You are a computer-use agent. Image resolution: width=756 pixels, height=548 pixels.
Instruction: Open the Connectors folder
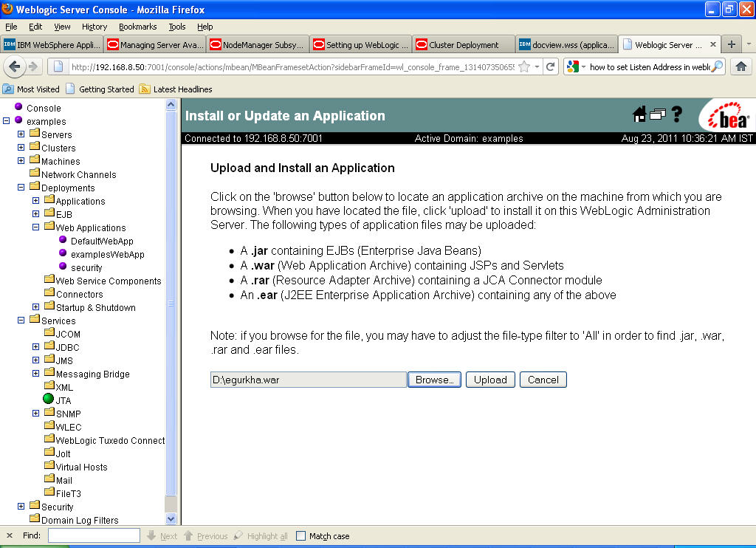pos(79,294)
